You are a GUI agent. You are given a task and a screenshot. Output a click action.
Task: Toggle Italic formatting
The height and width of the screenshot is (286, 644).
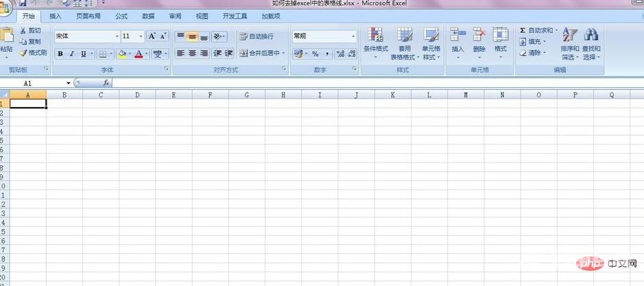click(72, 53)
